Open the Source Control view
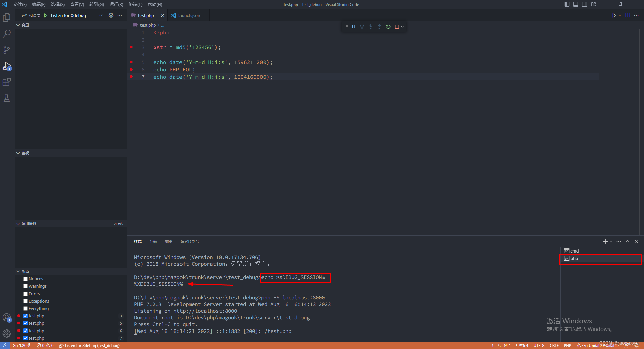644x349 pixels. click(x=7, y=49)
